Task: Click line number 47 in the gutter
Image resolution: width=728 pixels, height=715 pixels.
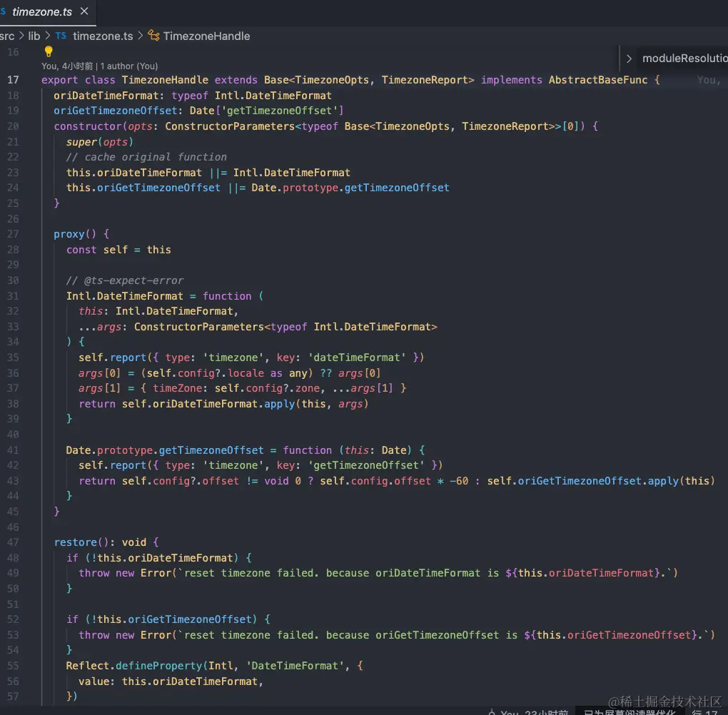Action: (x=13, y=542)
